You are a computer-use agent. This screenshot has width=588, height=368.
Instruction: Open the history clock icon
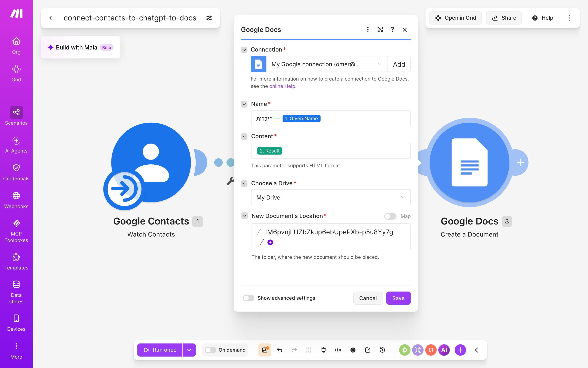pyautogui.click(x=382, y=350)
